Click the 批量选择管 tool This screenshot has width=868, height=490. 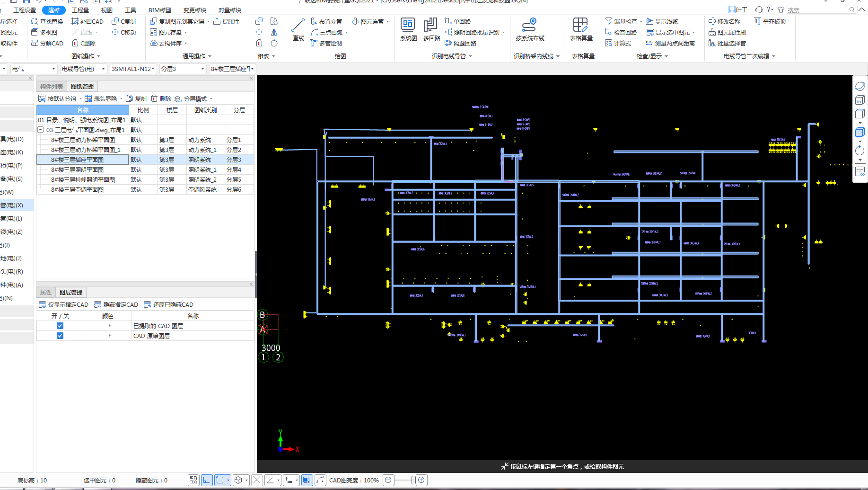tap(728, 43)
